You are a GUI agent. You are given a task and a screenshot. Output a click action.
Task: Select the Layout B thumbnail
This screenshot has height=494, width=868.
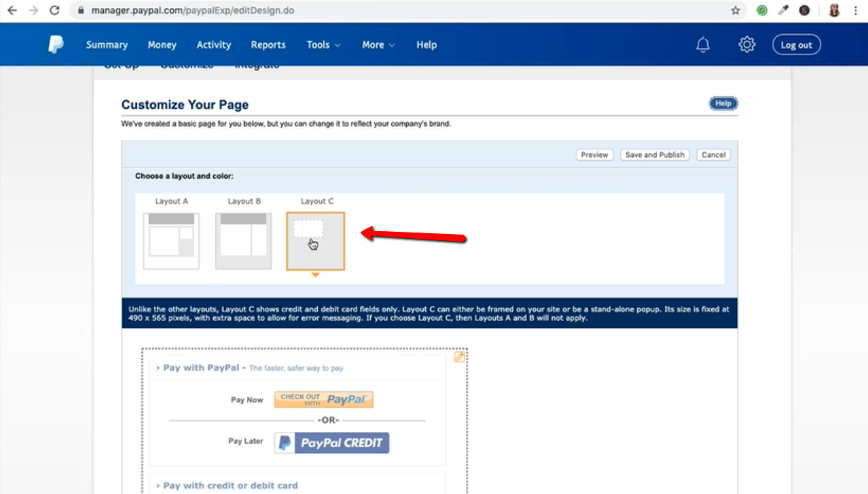point(244,241)
